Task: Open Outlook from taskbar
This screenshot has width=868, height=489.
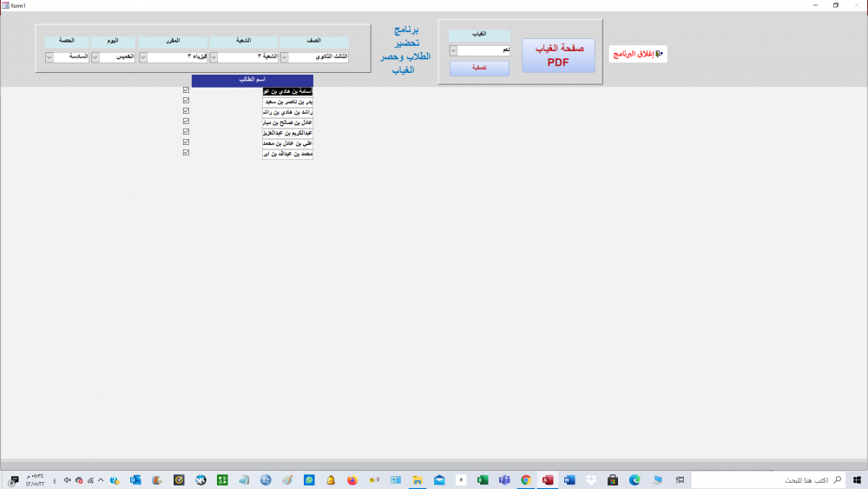Action: click(x=135, y=480)
